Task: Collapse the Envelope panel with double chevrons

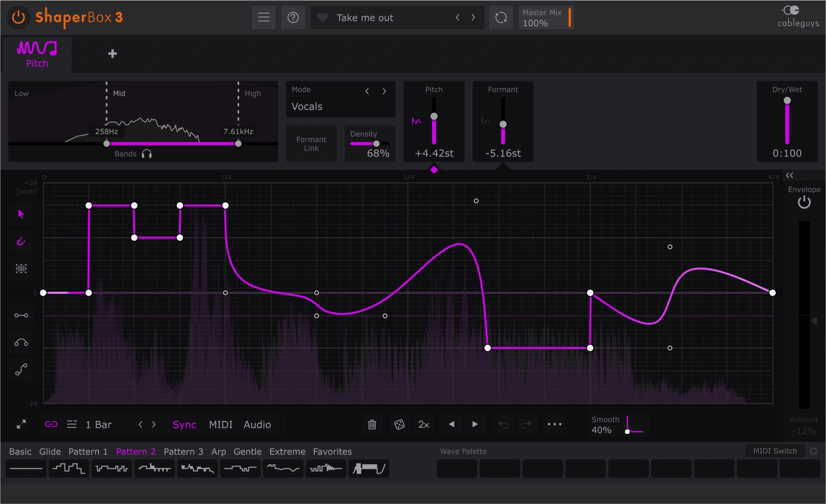Action: 790,175
